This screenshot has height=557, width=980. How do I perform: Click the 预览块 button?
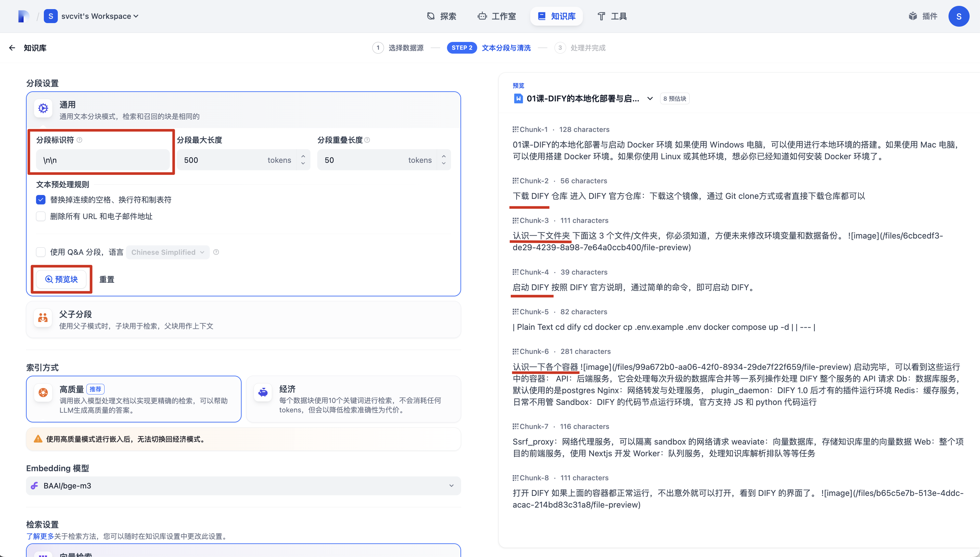tap(61, 279)
